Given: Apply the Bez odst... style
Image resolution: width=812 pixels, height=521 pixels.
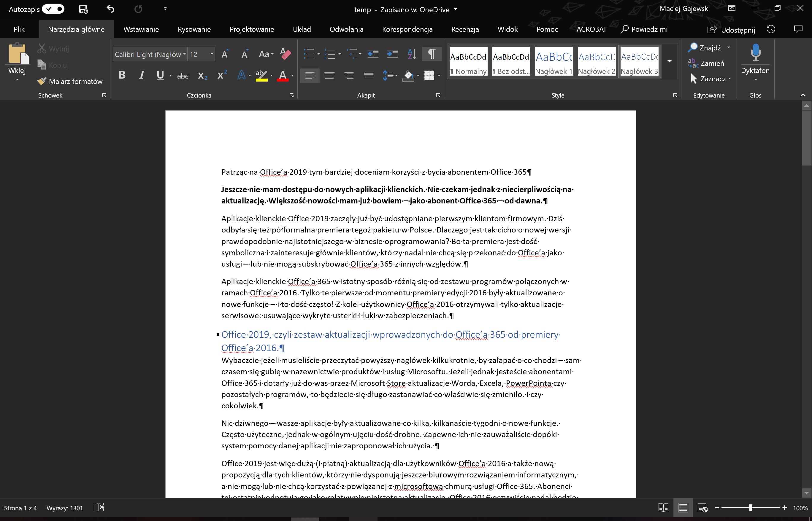Looking at the screenshot, I should pyautogui.click(x=511, y=61).
